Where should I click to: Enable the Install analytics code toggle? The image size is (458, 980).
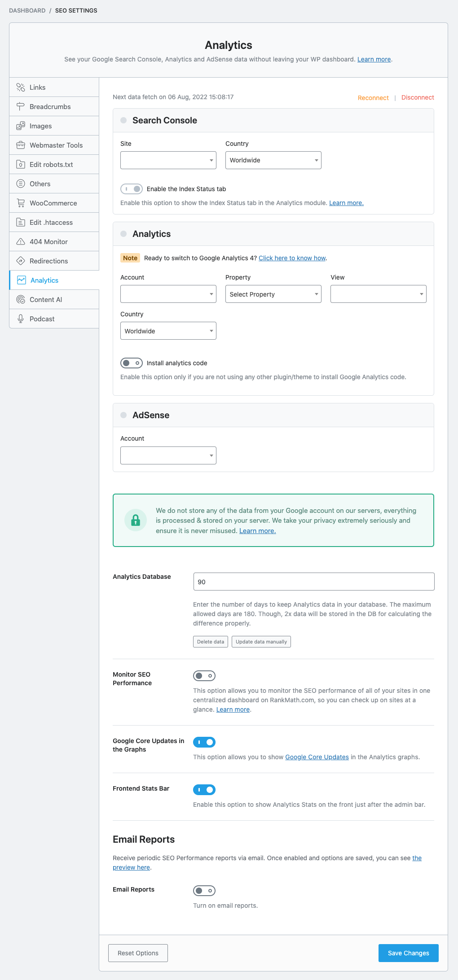pyautogui.click(x=132, y=363)
